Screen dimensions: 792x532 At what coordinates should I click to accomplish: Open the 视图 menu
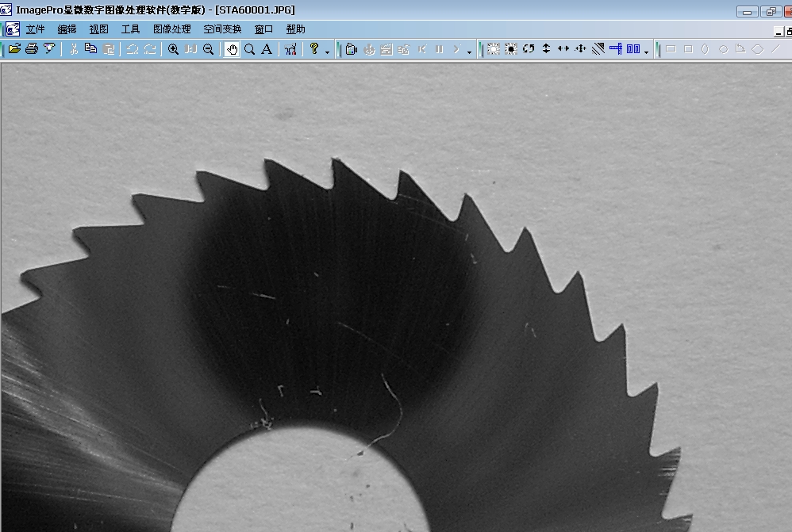[98, 29]
